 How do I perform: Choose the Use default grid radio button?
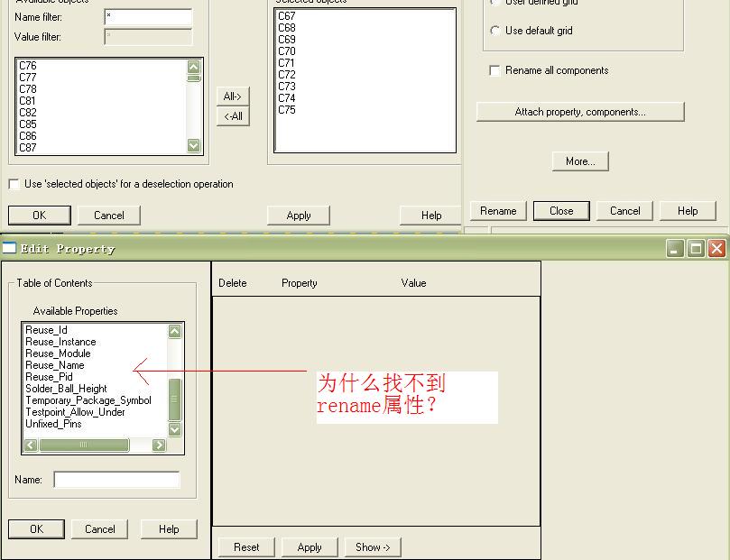pyautogui.click(x=494, y=31)
